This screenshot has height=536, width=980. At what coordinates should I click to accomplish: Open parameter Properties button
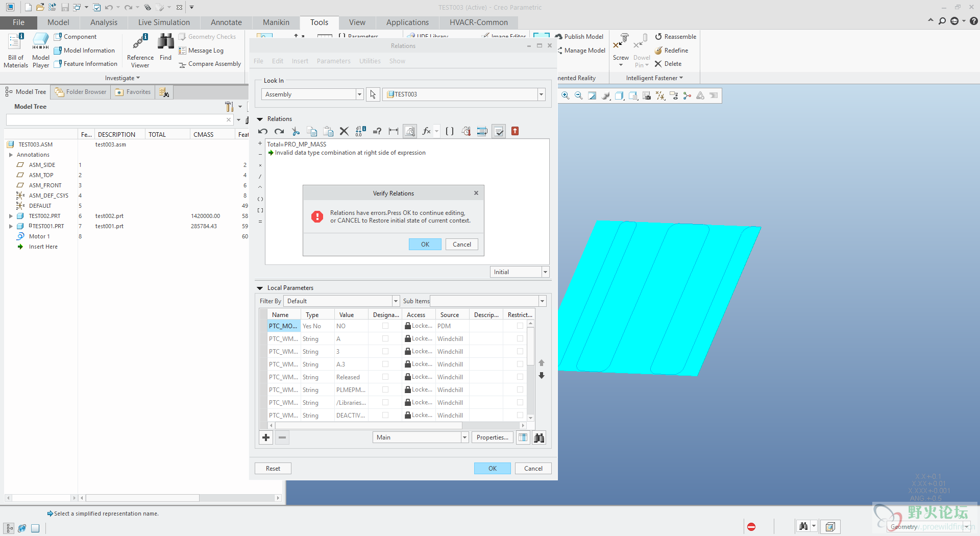[x=492, y=437]
